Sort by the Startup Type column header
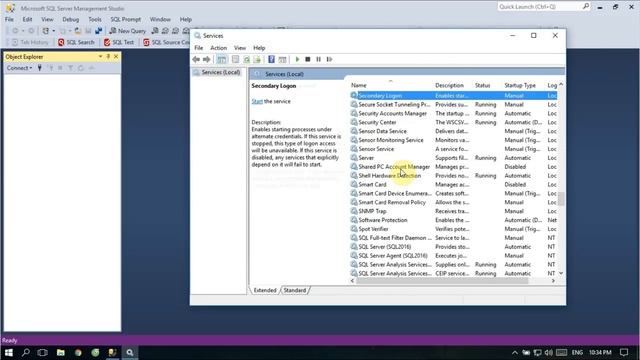Image resolution: width=640 pixels, height=360 pixels. click(x=520, y=85)
